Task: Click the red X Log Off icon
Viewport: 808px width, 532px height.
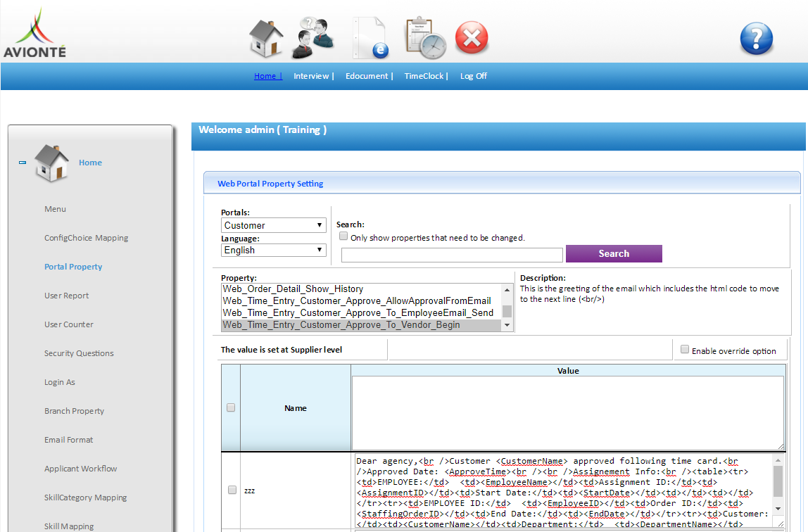Action: click(x=472, y=37)
